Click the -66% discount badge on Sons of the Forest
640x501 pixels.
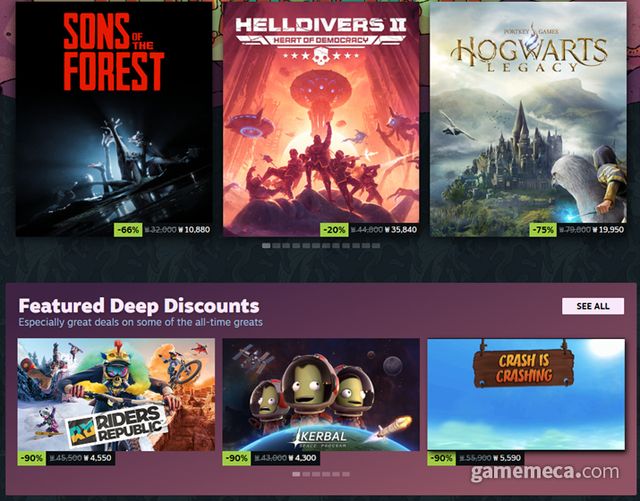coord(128,229)
